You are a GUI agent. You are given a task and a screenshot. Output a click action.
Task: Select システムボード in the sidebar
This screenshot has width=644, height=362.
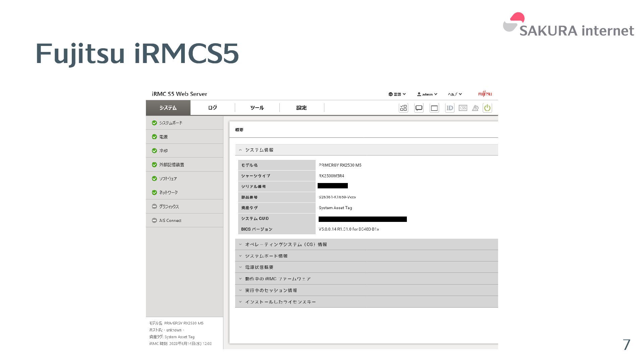pos(171,123)
